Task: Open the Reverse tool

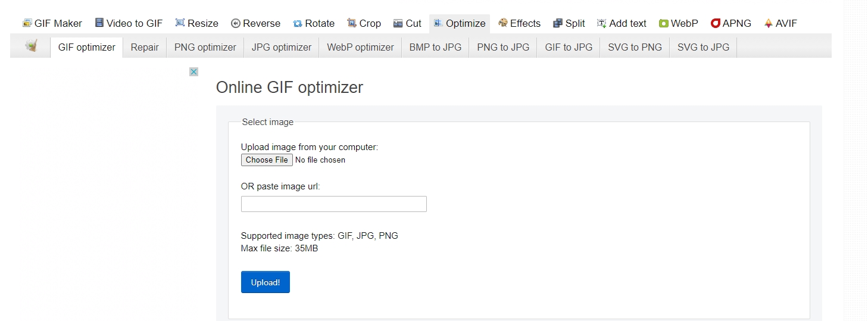Action: pos(255,23)
